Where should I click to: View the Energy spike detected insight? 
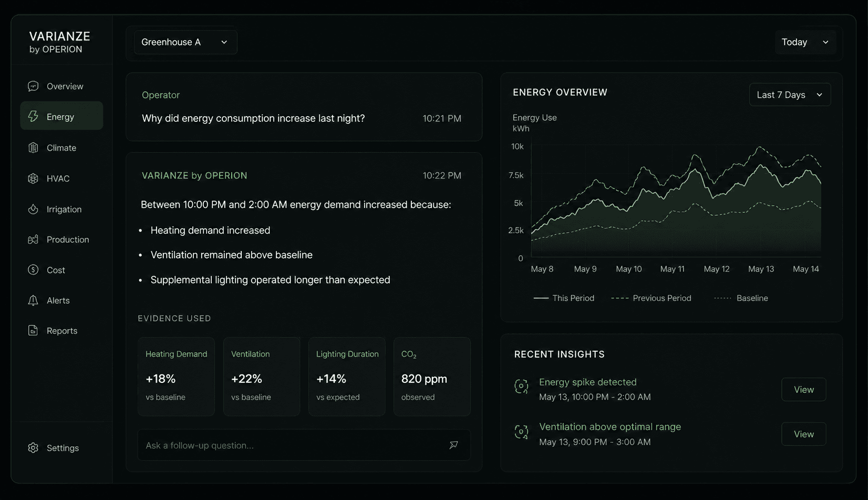(x=803, y=390)
